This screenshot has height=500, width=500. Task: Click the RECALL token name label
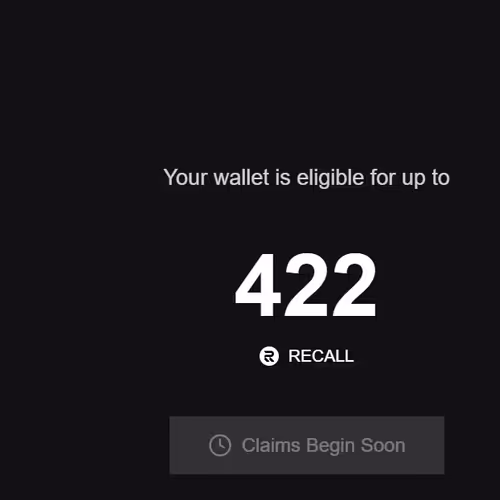(x=321, y=356)
